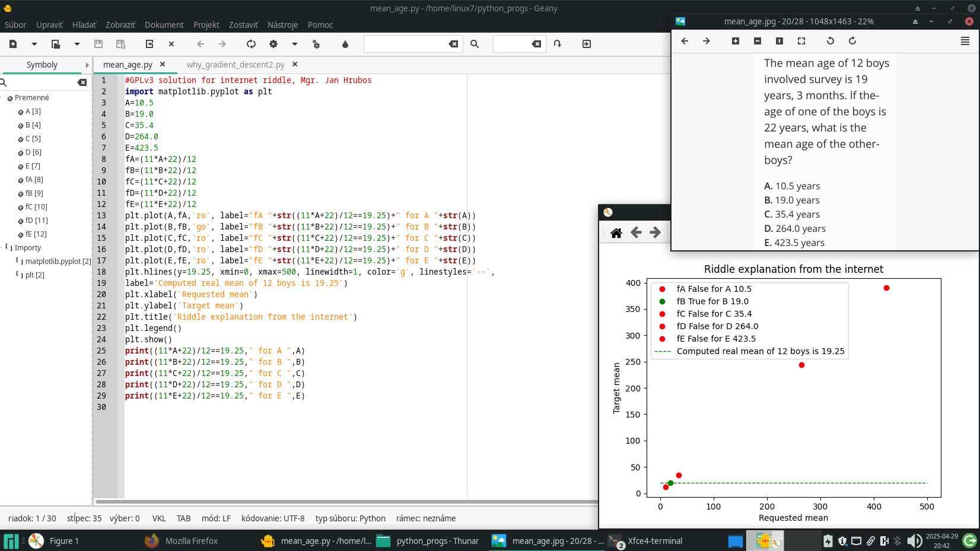
Task: Go to next image in viewer
Action: pos(707,41)
